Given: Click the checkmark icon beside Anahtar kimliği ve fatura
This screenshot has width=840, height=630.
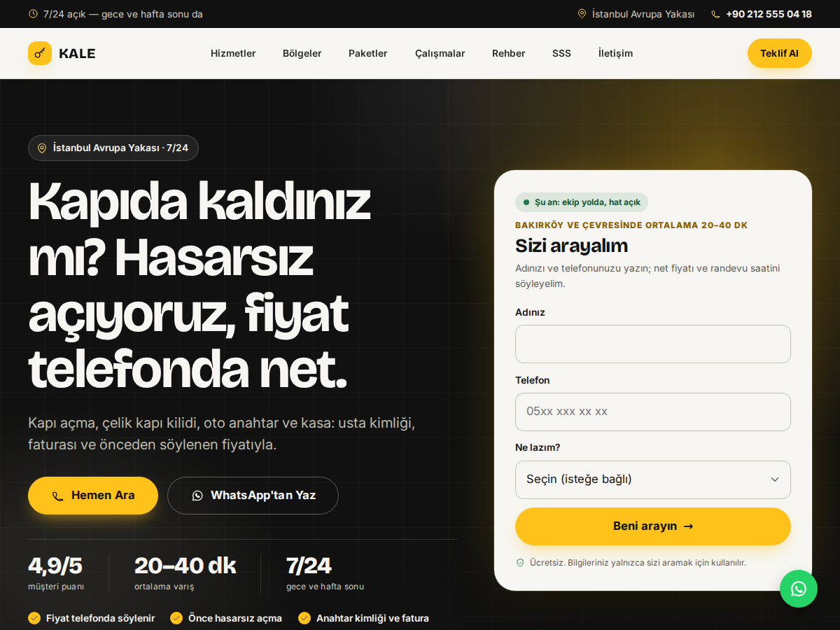Looking at the screenshot, I should (304, 618).
